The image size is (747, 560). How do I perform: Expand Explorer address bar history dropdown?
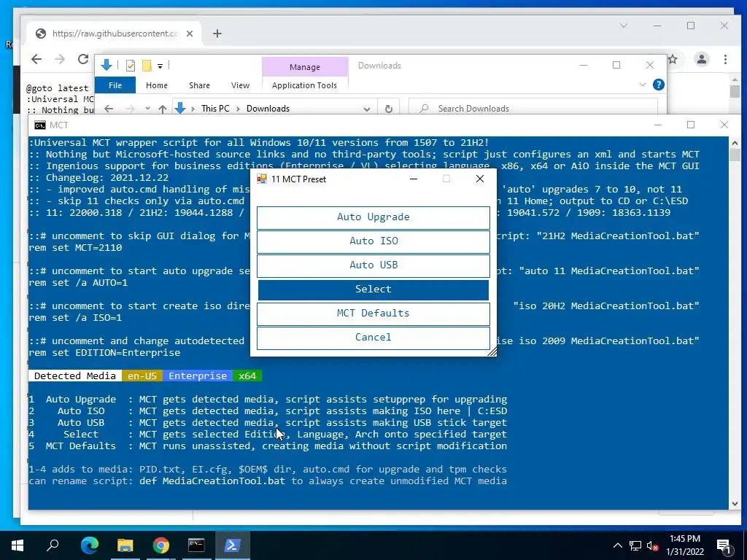(366, 109)
